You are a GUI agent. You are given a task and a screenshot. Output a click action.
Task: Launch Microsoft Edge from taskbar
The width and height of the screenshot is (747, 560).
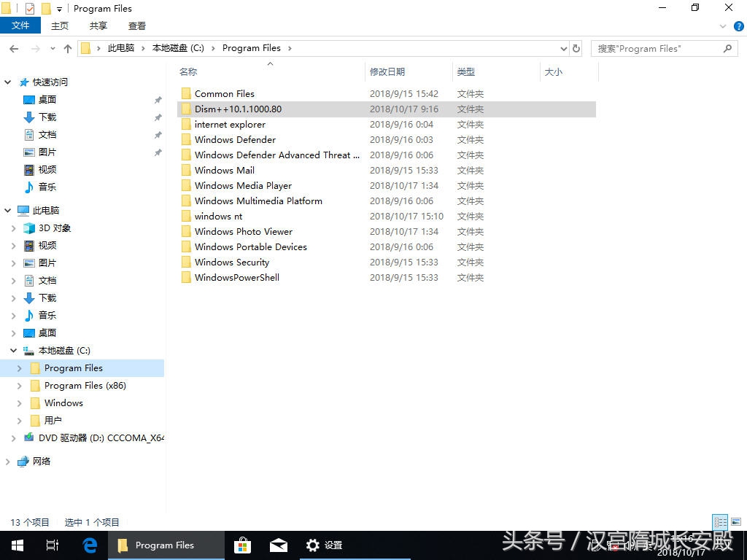(89, 545)
